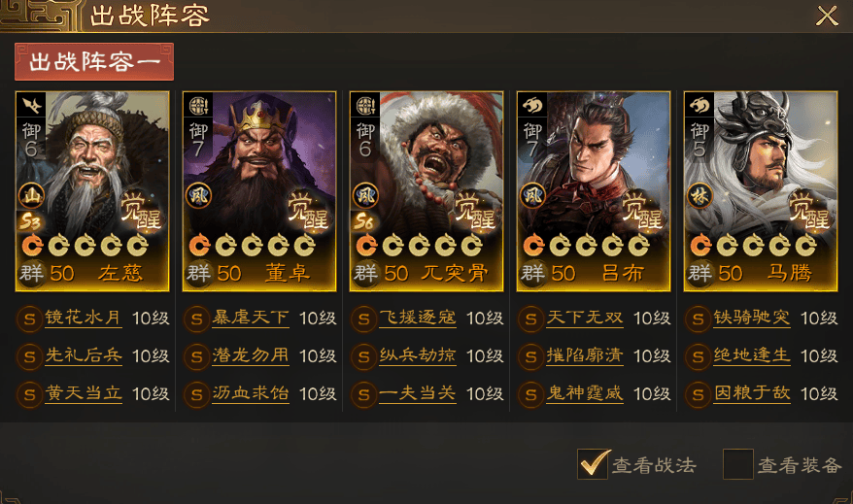Click the archer troop icon on 左慈's card
853x504 pixels.
click(x=31, y=106)
